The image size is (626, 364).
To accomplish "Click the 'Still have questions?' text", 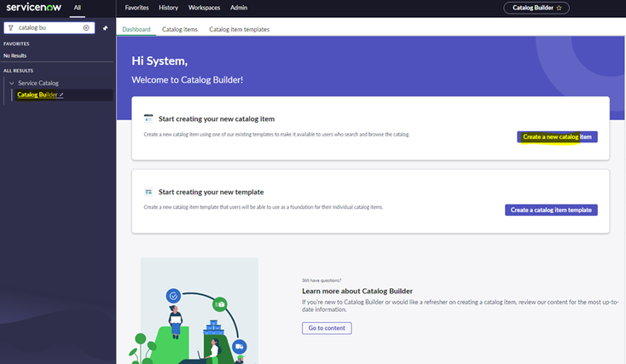I will 322,280.
